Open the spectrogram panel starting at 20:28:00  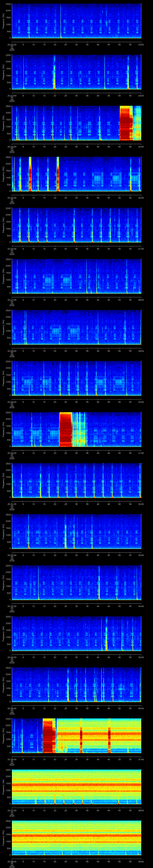click(x=76, y=327)
